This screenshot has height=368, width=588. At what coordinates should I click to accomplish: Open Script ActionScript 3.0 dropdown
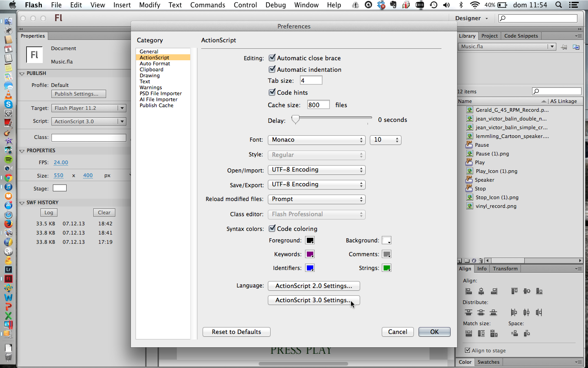click(89, 121)
